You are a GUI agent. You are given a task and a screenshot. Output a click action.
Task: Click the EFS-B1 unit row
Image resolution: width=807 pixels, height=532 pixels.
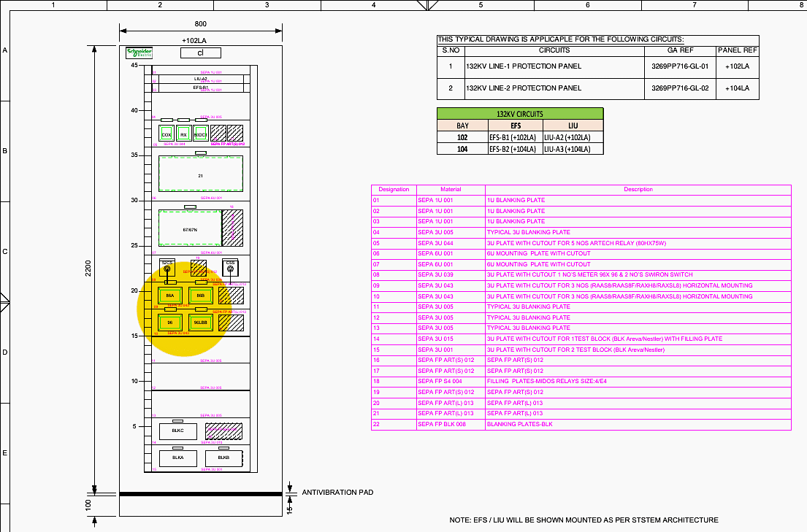click(x=201, y=88)
